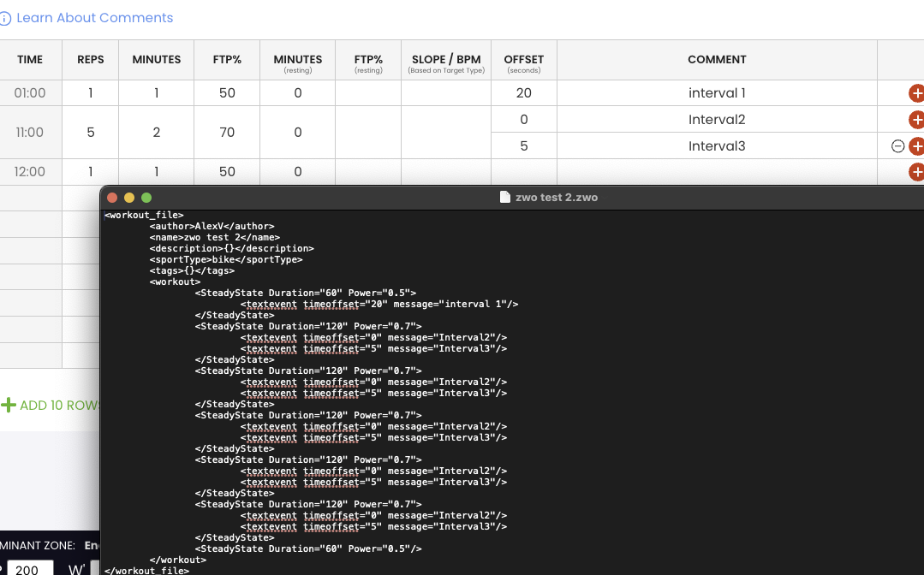This screenshot has width=924, height=575.
Task: Click the COMMENT column header
Action: [717, 60]
